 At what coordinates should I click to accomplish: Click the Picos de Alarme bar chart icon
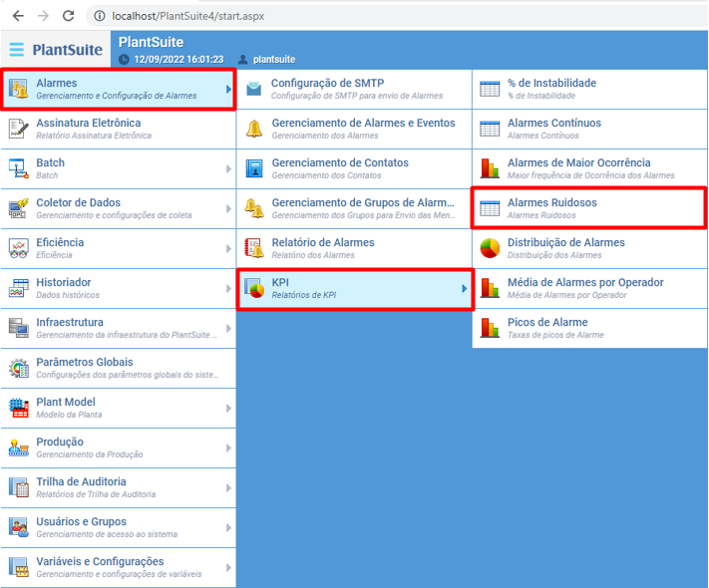[490, 328]
